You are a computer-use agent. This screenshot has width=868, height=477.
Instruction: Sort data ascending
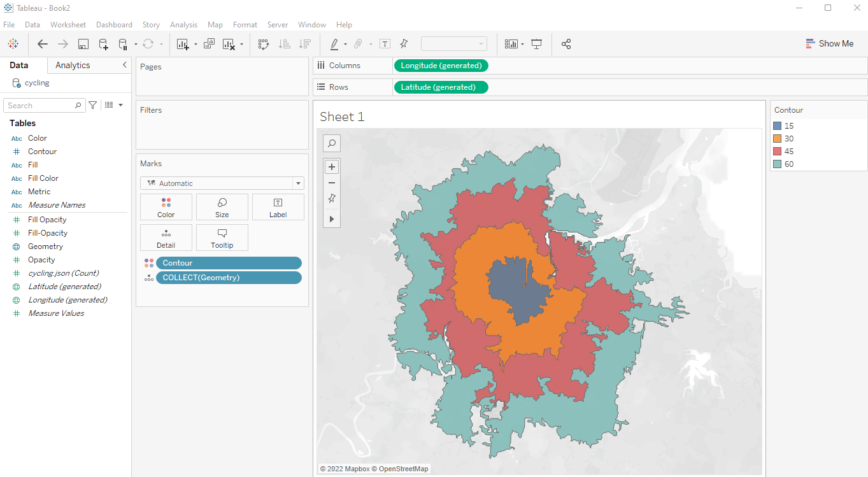285,43
